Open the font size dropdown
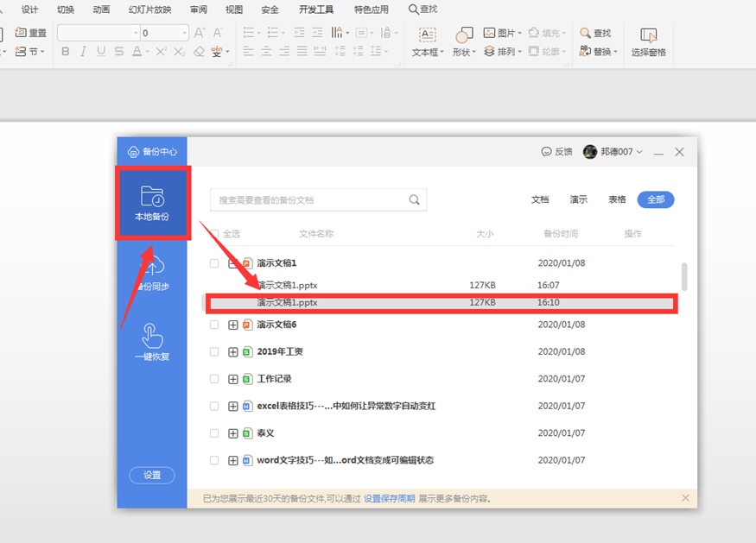Image resolution: width=756 pixels, height=543 pixels. tap(184, 33)
